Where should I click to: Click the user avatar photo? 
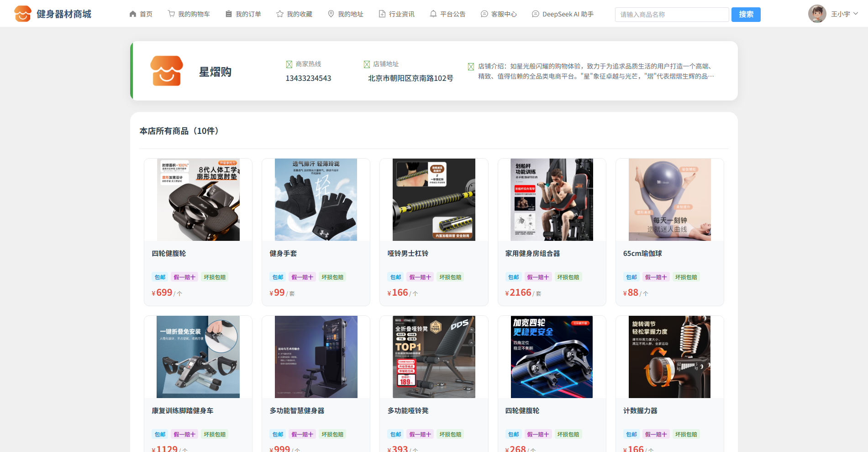[x=817, y=14]
